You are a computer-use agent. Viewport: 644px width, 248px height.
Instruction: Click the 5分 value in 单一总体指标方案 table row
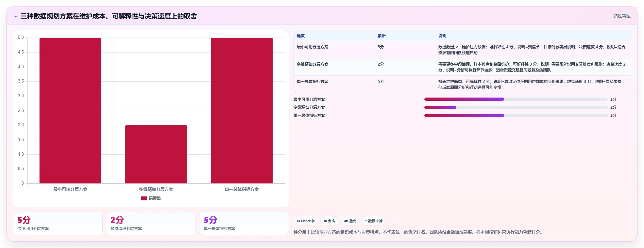(381, 82)
